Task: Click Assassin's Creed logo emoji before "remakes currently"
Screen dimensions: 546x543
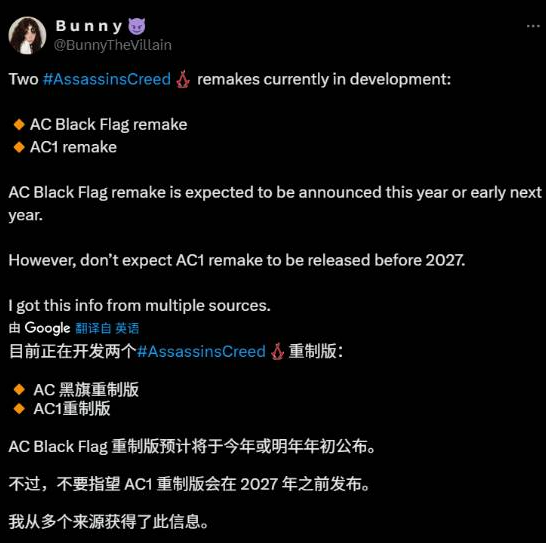Action: (183, 79)
